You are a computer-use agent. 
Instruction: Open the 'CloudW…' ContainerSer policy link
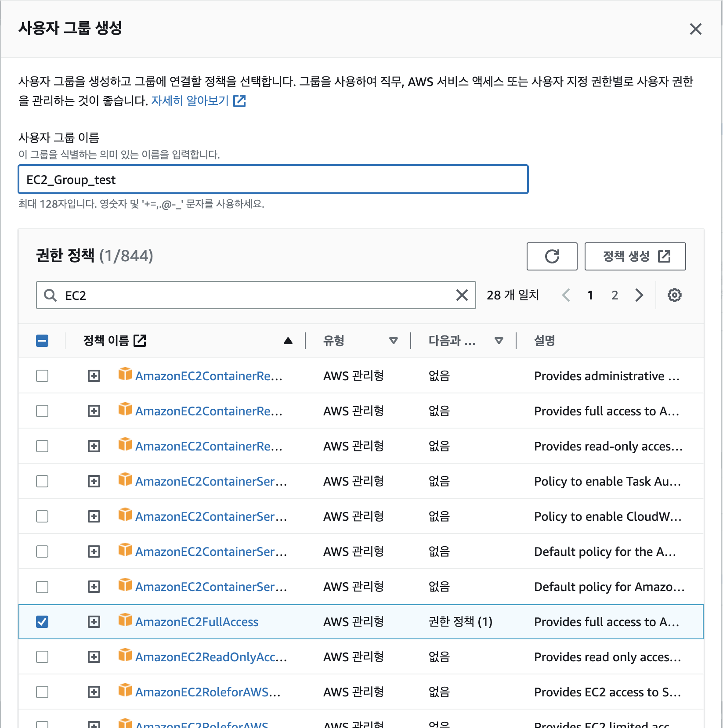point(211,516)
